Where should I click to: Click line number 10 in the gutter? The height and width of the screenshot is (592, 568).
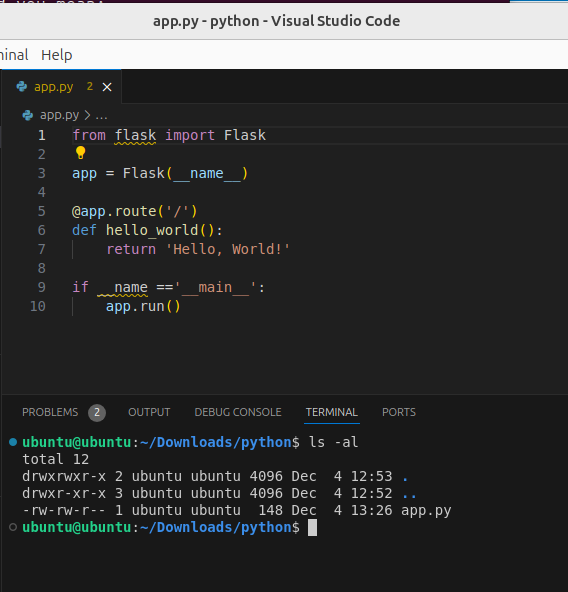38,306
